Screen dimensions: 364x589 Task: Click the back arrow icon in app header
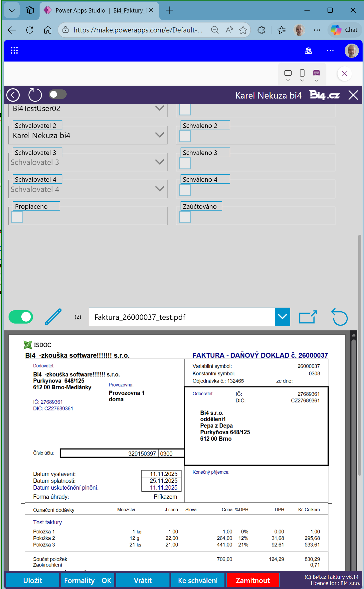[13, 95]
